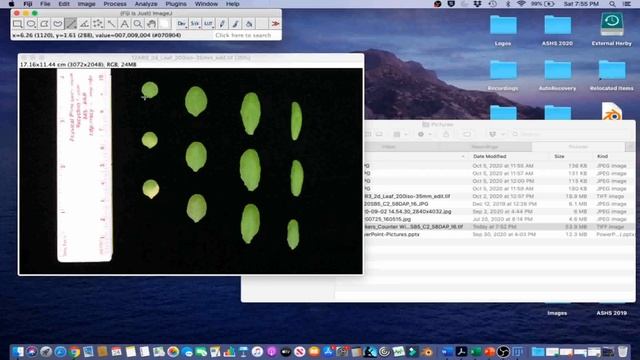640x360 pixels.
Task: Select the Flood Fill bucket tool
Action: point(249,24)
